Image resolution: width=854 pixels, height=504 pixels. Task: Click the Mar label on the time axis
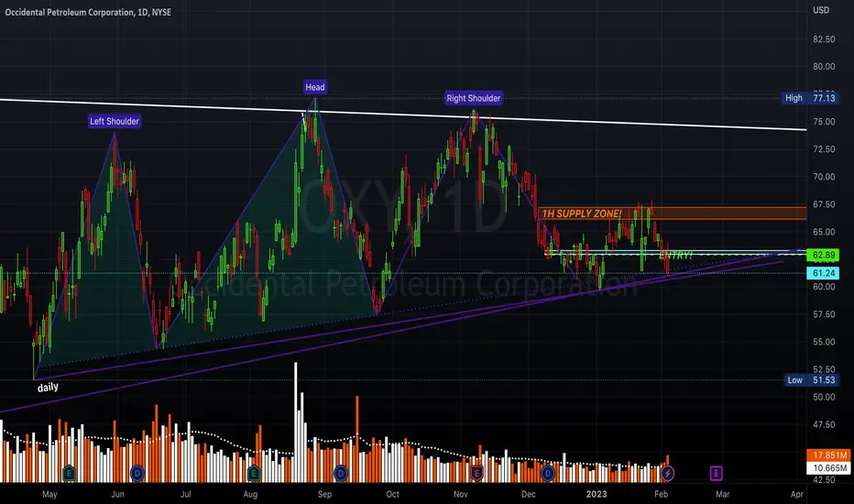click(723, 494)
